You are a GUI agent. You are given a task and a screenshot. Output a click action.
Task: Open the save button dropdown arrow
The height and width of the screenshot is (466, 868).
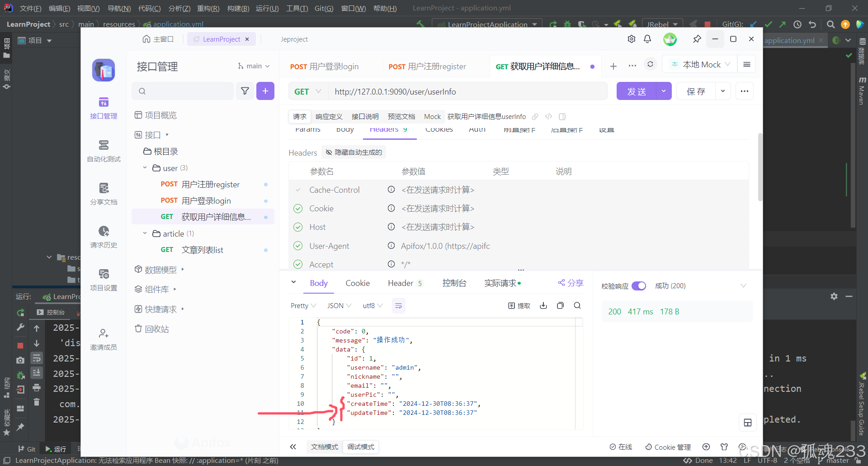point(723,91)
